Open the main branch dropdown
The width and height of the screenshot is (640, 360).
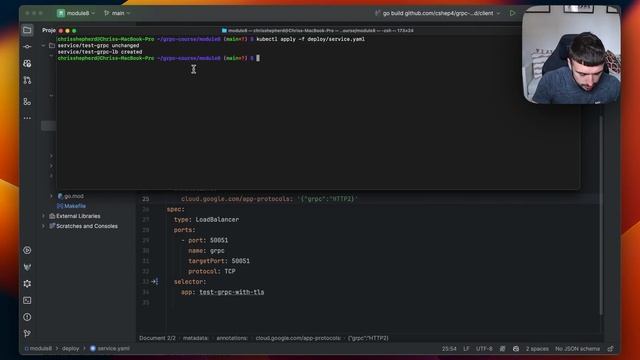(117, 13)
